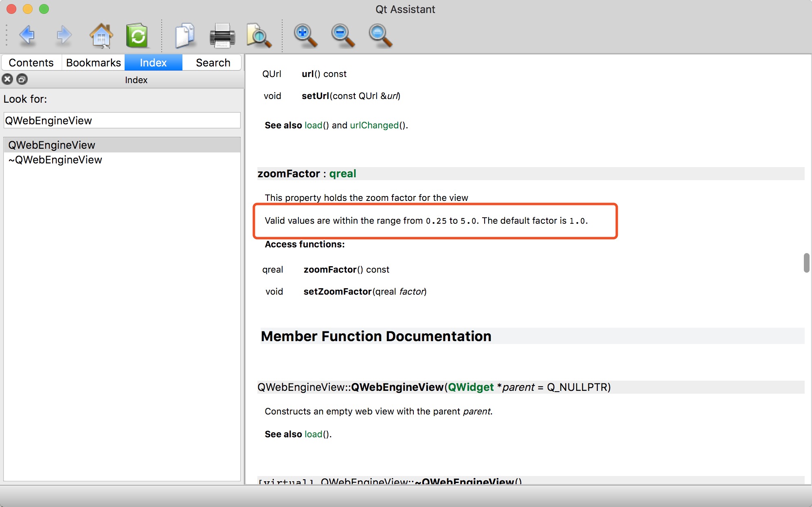Open the urlChanged link

[374, 125]
